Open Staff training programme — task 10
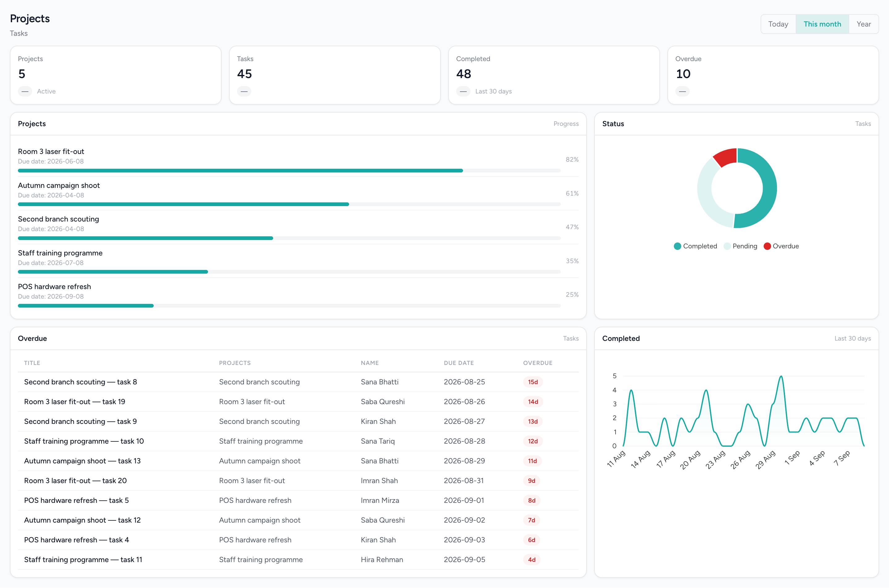Image resolution: width=889 pixels, height=588 pixels. pyautogui.click(x=84, y=441)
